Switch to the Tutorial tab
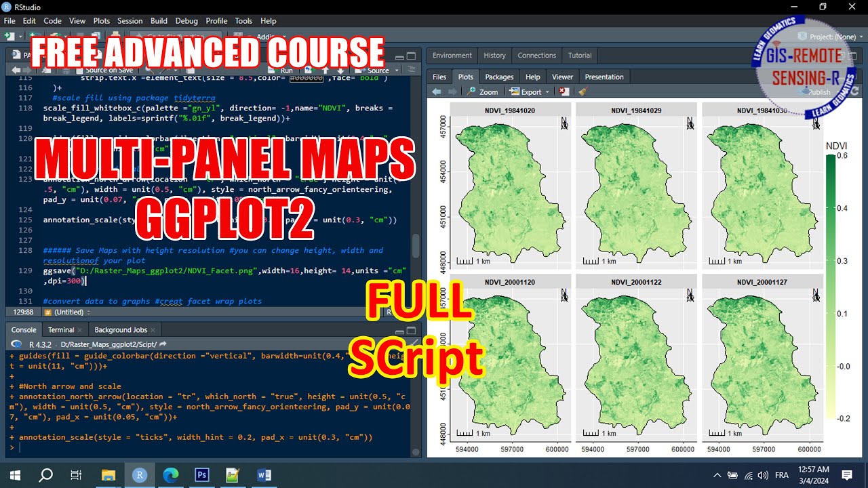 pos(579,56)
